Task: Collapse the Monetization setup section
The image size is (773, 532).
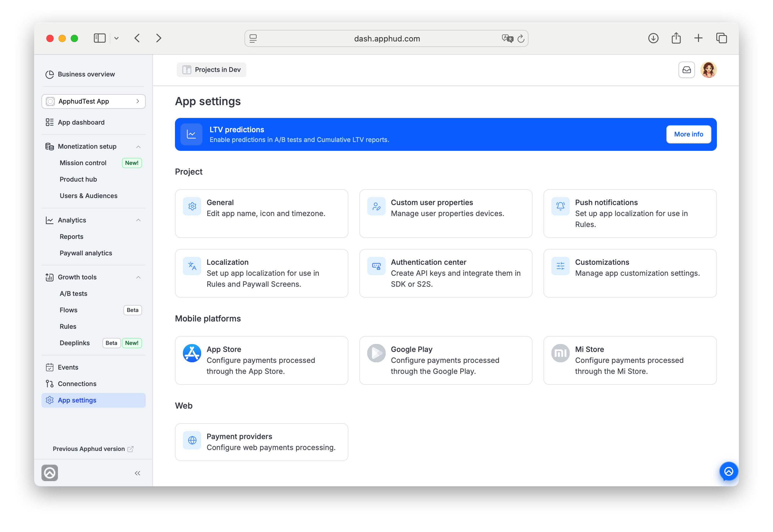Action: pyautogui.click(x=138, y=147)
